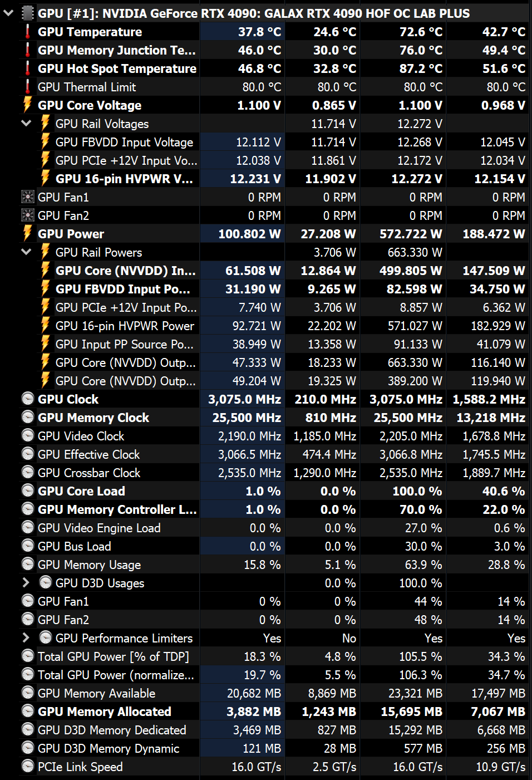Click the thermometer icon for GPU Memory Junction Temperature

[28, 50]
